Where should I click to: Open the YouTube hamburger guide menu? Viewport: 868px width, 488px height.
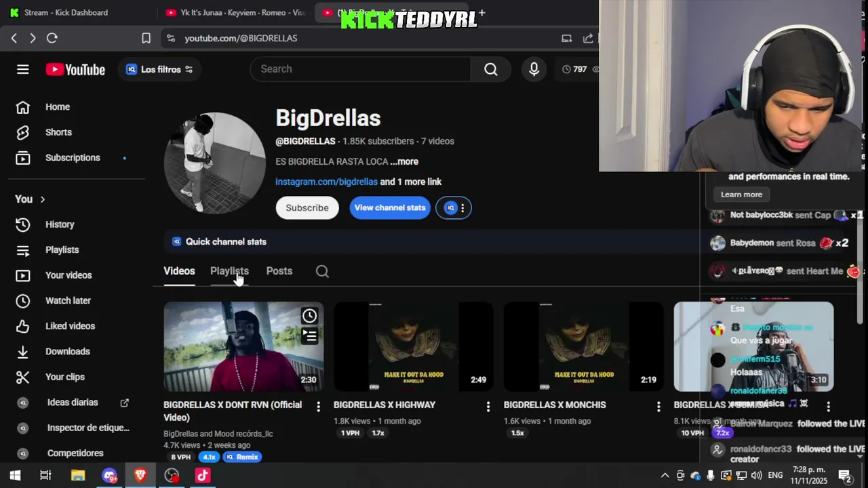(23, 69)
